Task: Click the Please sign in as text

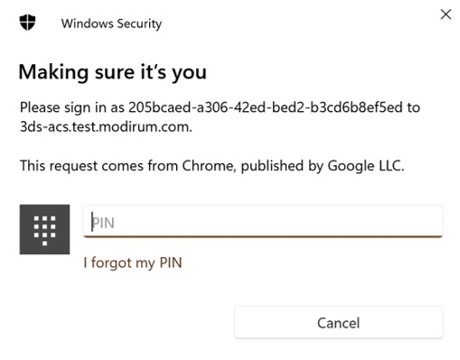Action: coord(72,108)
